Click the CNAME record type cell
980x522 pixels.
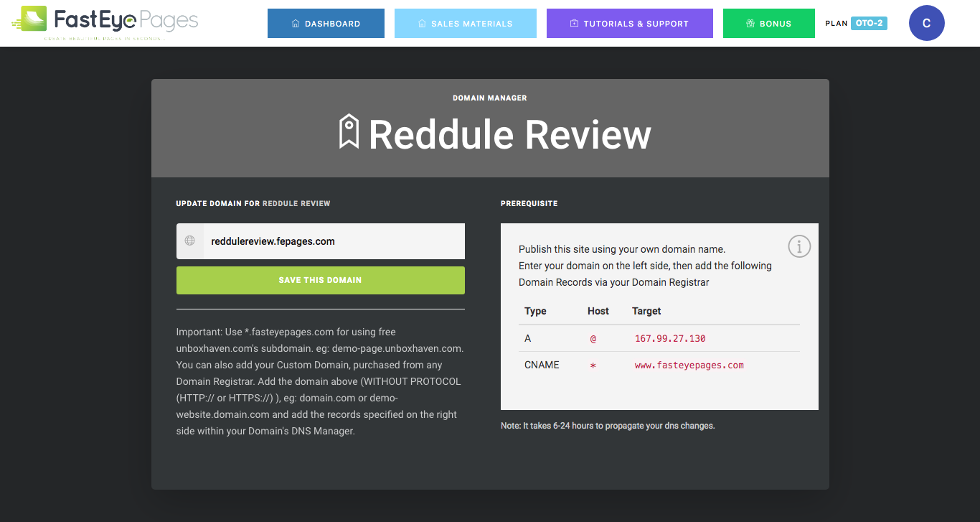542,365
